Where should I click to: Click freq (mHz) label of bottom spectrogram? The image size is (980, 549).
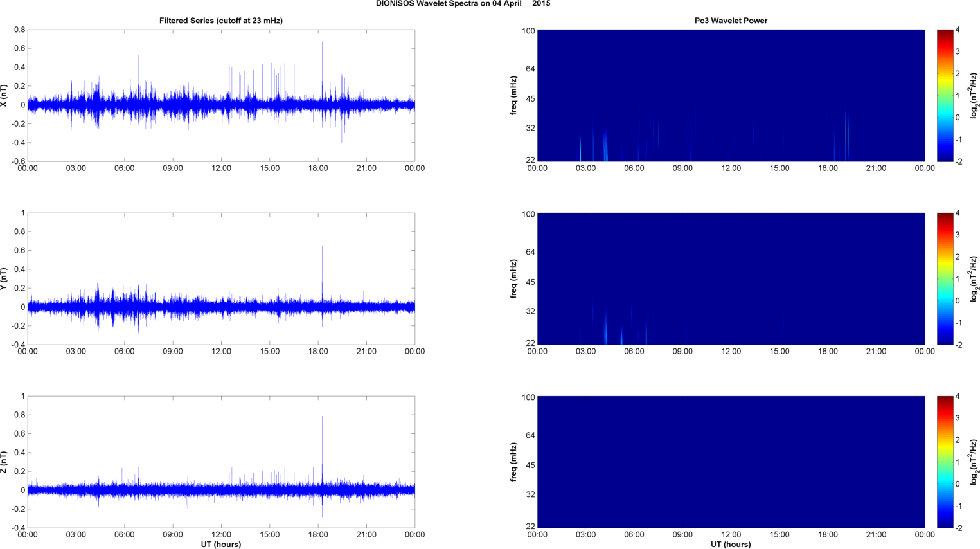(514, 462)
